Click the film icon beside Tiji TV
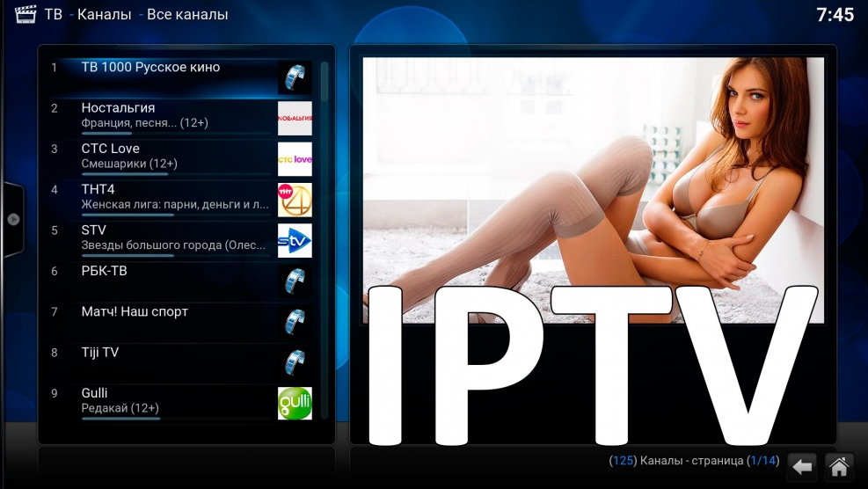This screenshot has height=489, width=868. (x=295, y=362)
